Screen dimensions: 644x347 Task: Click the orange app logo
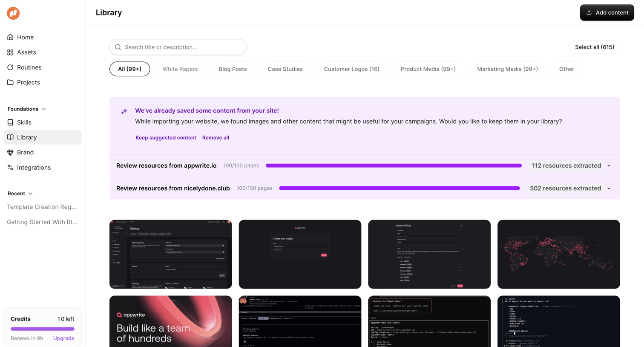coord(13,13)
